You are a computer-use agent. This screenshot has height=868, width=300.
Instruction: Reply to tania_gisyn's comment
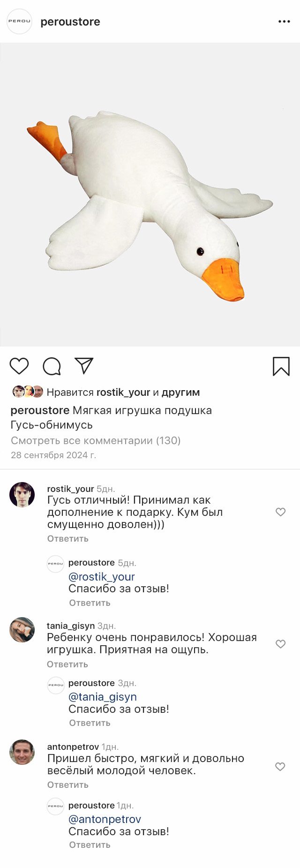click(67, 664)
